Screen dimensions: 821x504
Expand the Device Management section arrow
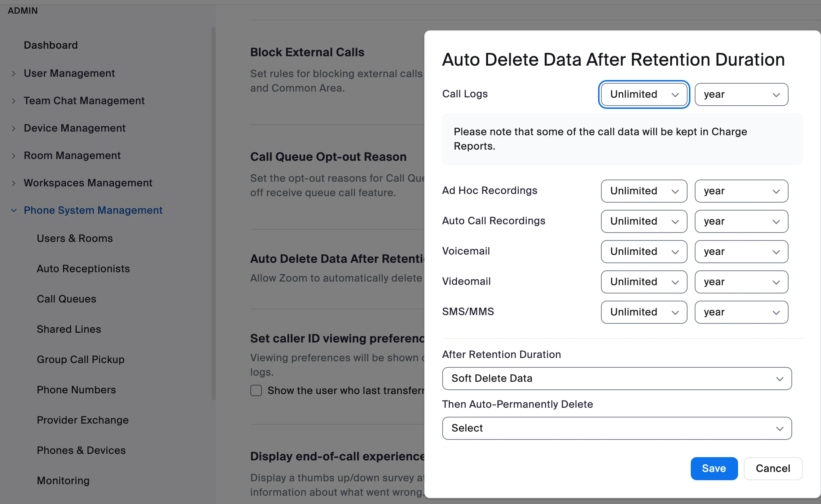14,128
